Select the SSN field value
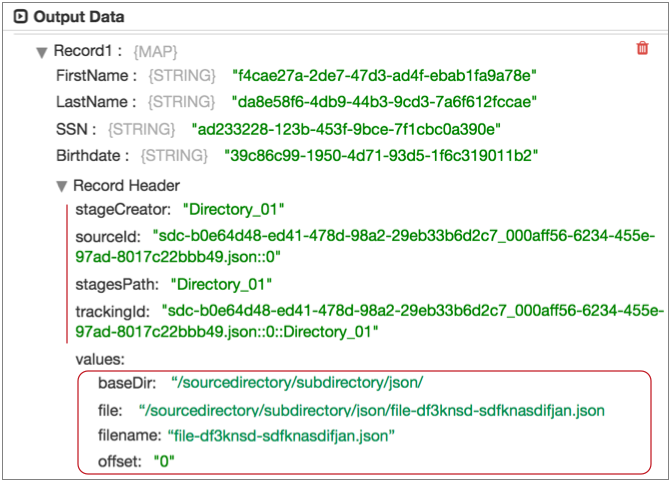 (345, 129)
